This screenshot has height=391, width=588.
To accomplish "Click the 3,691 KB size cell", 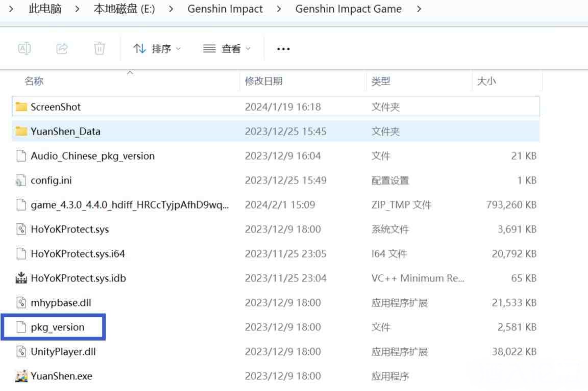I will click(x=517, y=229).
